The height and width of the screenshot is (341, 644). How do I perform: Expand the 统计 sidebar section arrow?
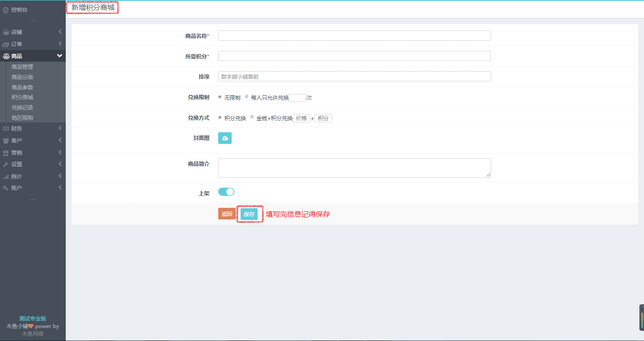click(60, 176)
